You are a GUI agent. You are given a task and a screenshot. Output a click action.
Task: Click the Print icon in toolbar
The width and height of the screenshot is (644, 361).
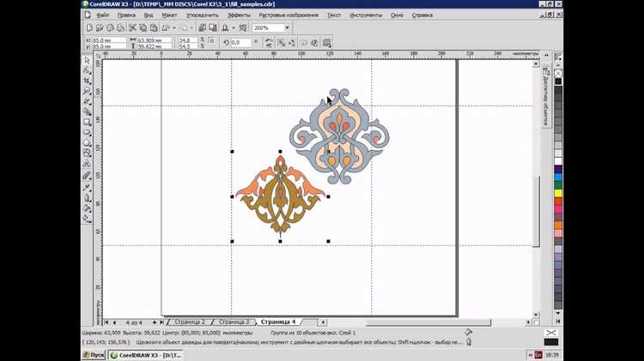coord(120,28)
